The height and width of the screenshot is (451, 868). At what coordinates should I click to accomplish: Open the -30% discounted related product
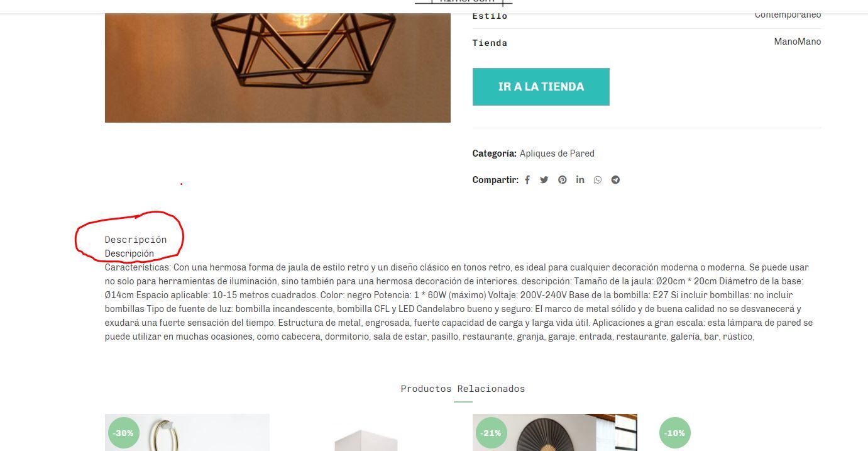(187, 433)
